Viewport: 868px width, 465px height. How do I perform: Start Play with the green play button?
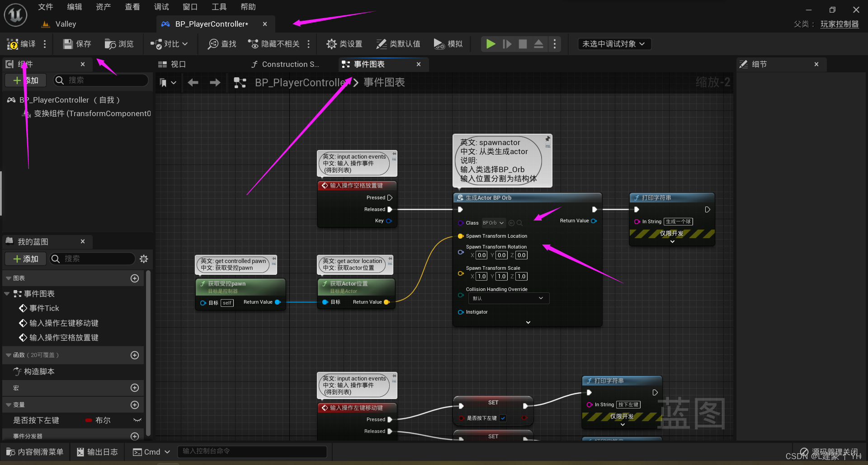(491, 44)
